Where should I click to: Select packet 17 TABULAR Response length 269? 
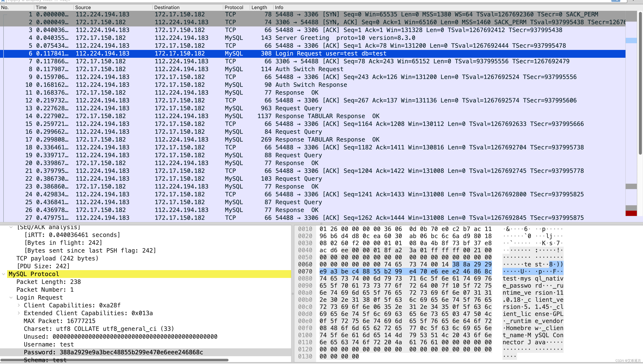313,140
